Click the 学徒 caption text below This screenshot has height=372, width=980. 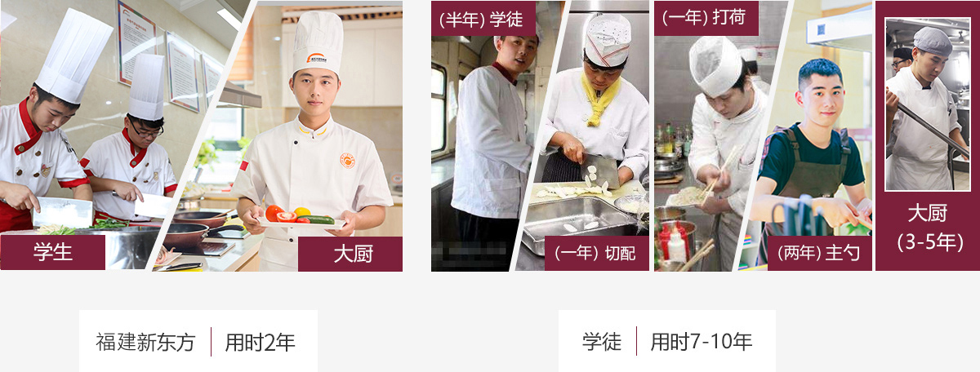coord(602,342)
